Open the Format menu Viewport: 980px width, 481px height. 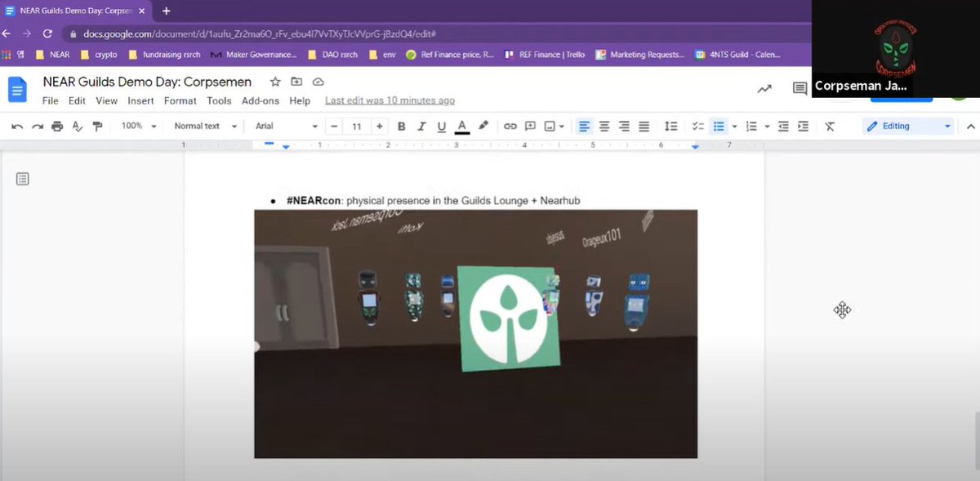click(180, 100)
